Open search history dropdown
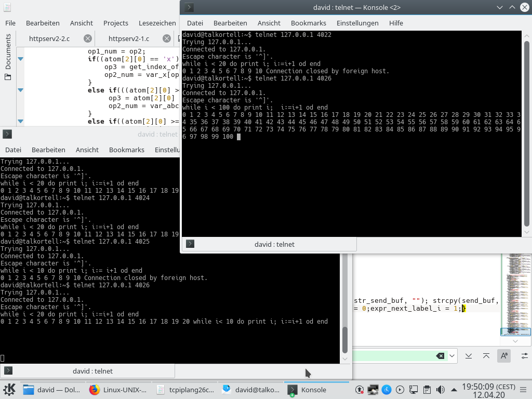The height and width of the screenshot is (399, 532). [452, 356]
